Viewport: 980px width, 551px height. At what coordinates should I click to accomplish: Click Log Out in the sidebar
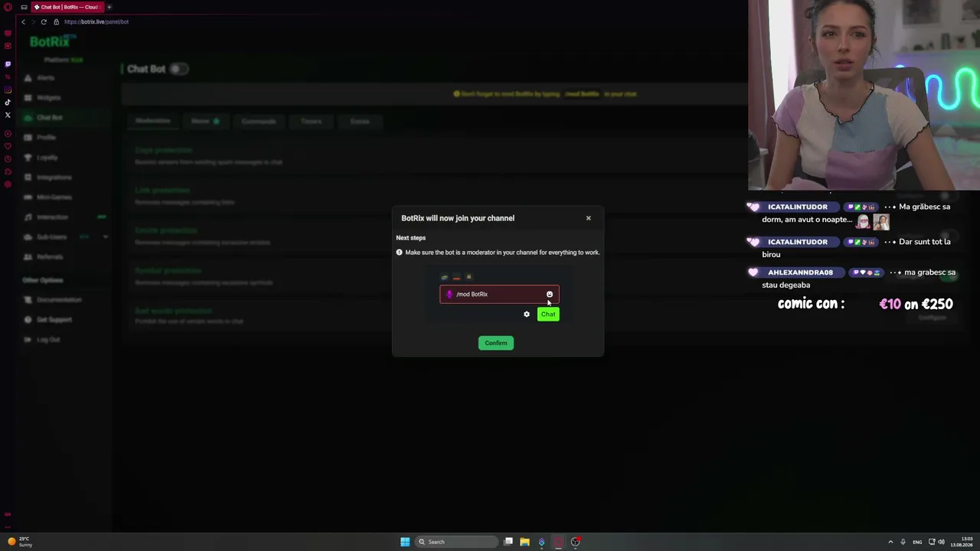[x=48, y=340]
